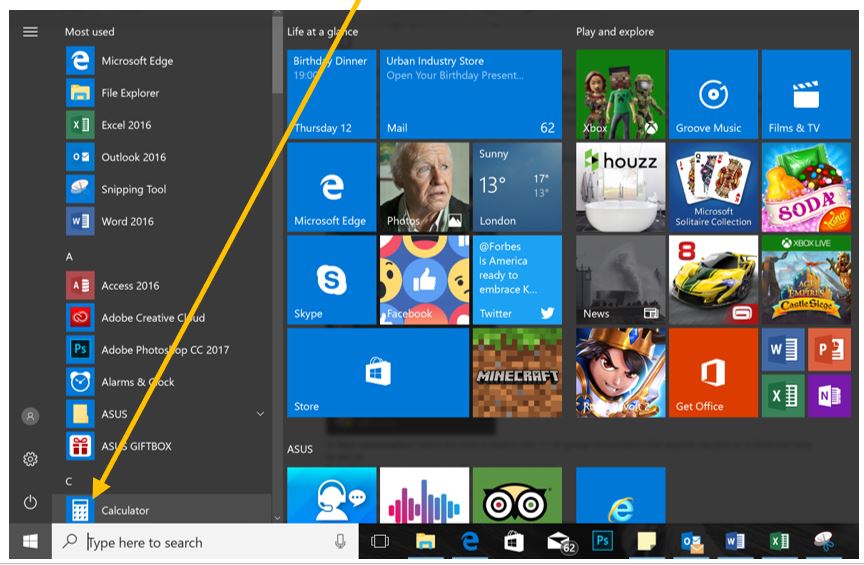This screenshot has width=864, height=565.
Task: Open Age of Empires Castle Siege tile
Action: coord(806,280)
